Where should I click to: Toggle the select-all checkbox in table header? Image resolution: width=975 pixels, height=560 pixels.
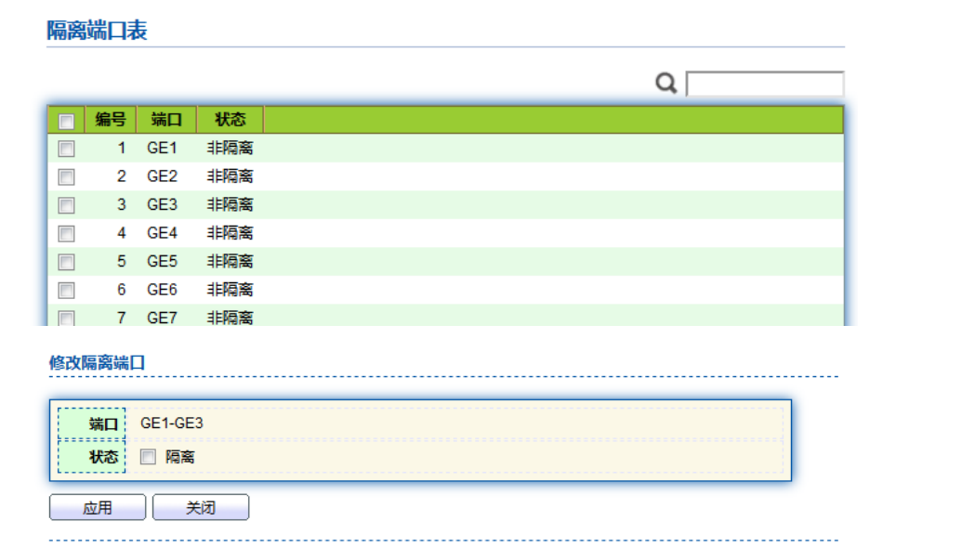click(x=66, y=121)
